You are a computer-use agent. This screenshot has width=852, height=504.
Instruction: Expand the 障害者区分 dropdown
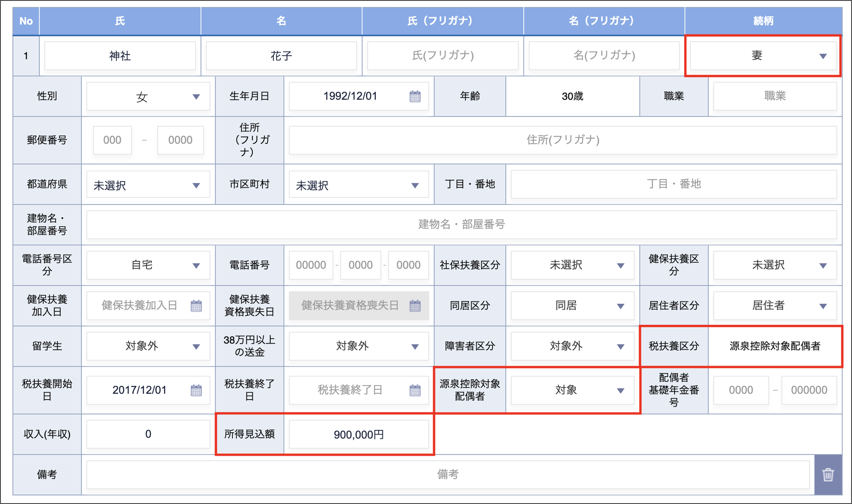tap(572, 346)
